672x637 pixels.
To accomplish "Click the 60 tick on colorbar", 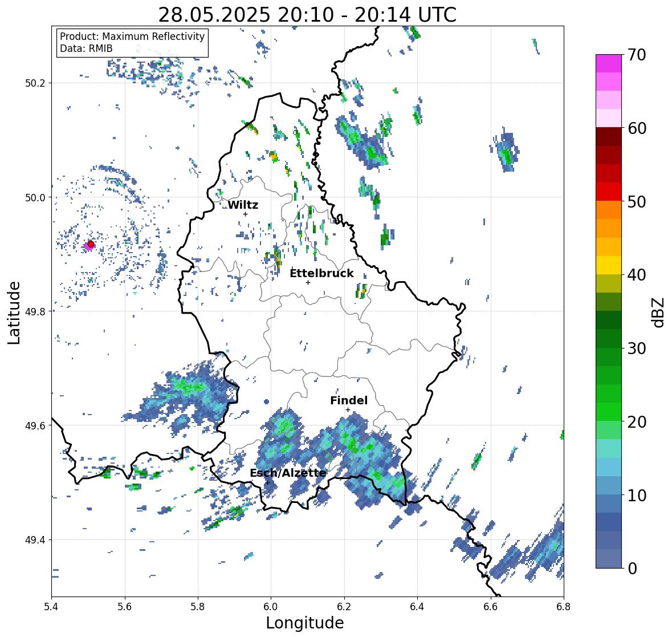I will (637, 128).
